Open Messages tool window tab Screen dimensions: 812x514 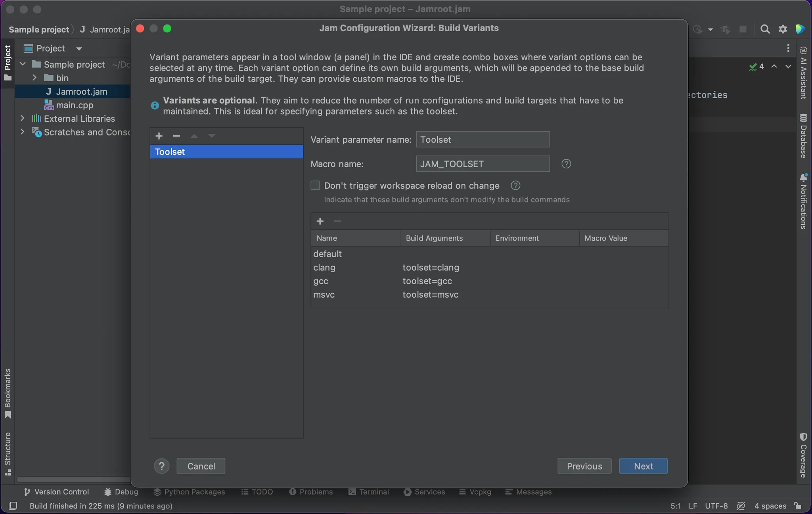pos(528,492)
